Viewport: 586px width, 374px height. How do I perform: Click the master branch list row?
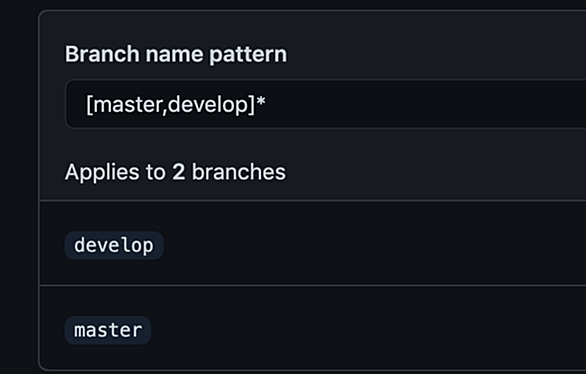click(x=313, y=328)
